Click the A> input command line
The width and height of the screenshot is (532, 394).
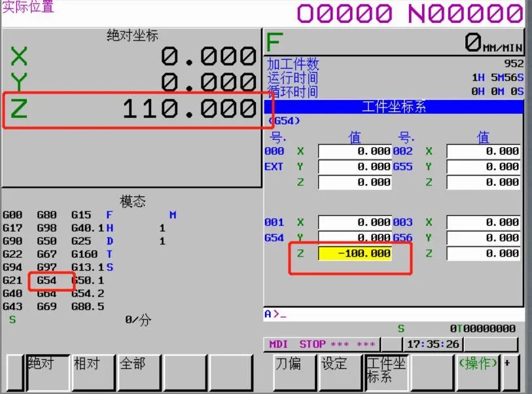(x=393, y=314)
